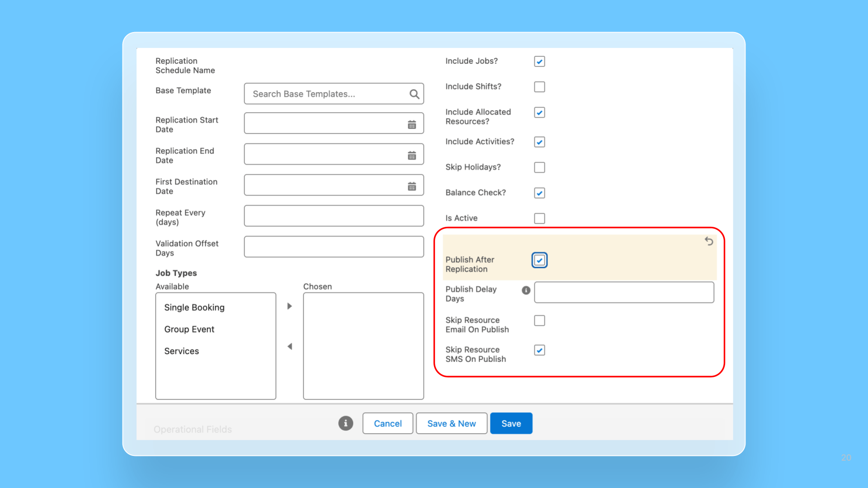Click the info icon left of Cancel
The width and height of the screenshot is (868, 488).
[x=346, y=423]
